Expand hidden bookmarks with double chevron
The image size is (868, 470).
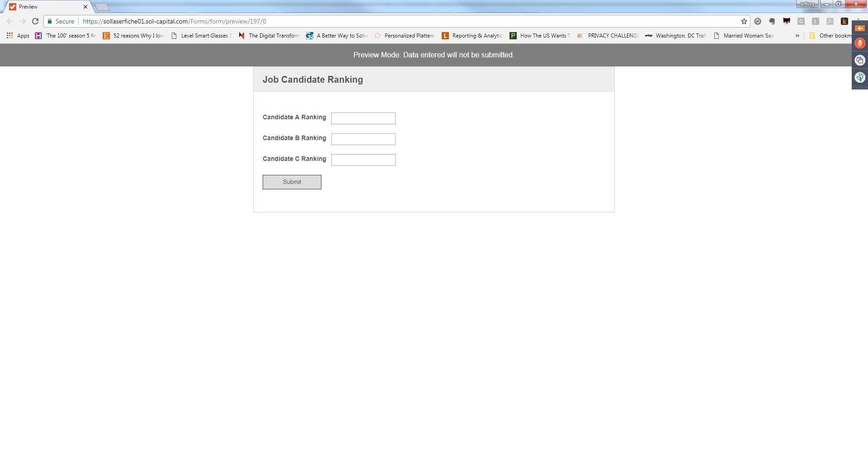pos(797,36)
